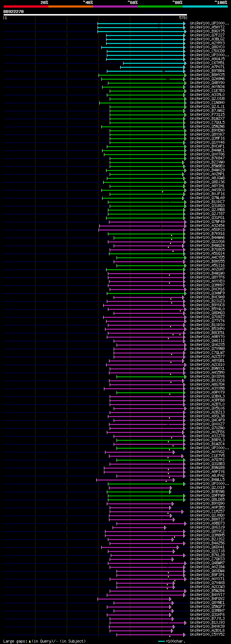Open hit UniRef100_Q8GYC0
The height and width of the screenshot is (644, 231).
coord(207,47)
